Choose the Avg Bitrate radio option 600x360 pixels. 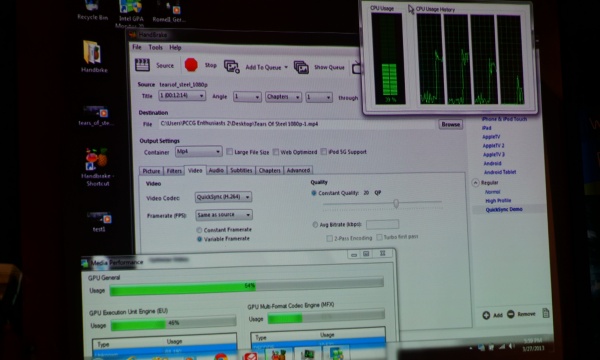coord(315,225)
